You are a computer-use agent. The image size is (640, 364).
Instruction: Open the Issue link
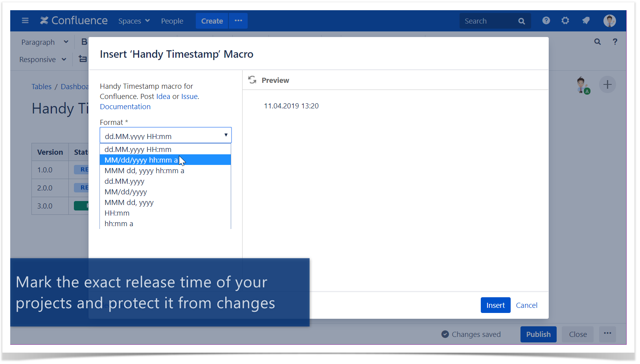[189, 97]
